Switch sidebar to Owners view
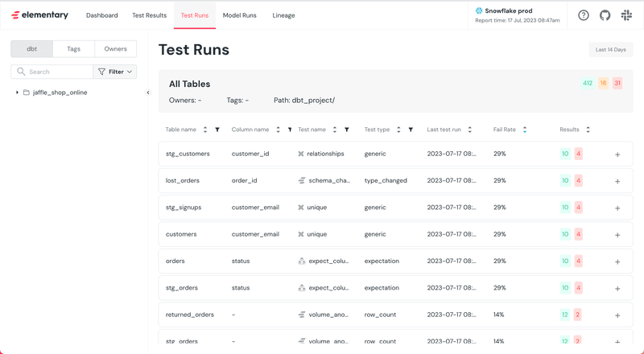This screenshot has width=644, height=354. (x=115, y=49)
